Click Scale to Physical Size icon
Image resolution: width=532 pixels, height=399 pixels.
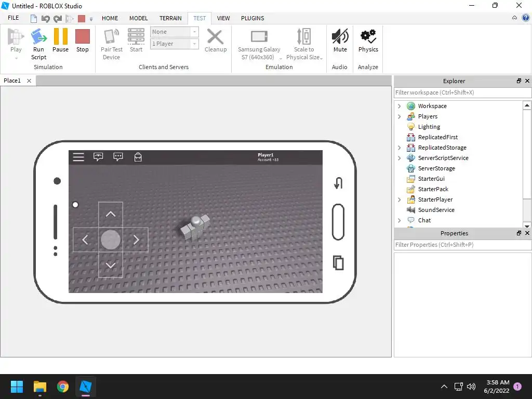[x=304, y=37]
